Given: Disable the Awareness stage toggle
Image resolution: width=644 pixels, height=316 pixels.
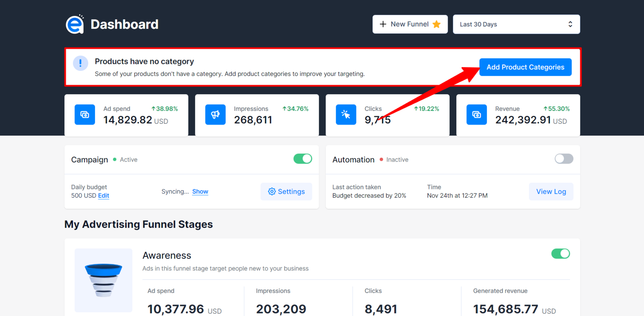Looking at the screenshot, I should pyautogui.click(x=561, y=254).
